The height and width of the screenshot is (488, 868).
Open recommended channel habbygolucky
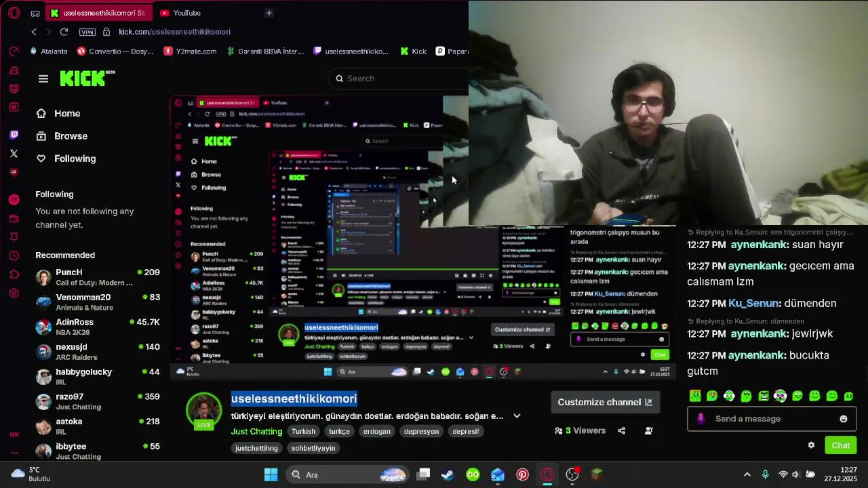(98, 377)
